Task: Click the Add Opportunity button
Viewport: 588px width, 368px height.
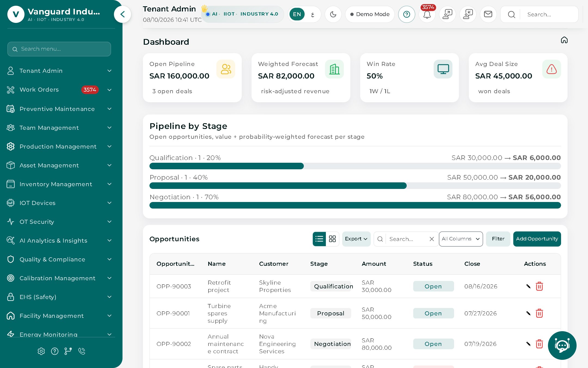Action: (537, 239)
